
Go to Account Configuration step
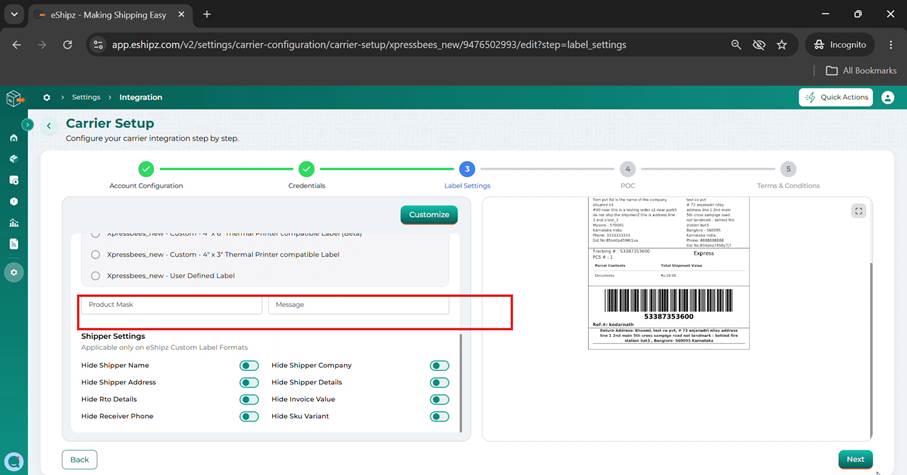coord(146,169)
